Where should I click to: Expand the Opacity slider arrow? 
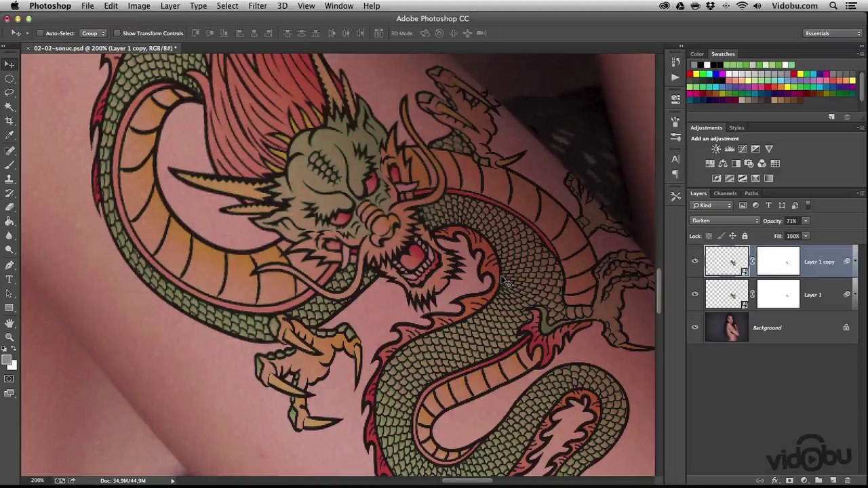tap(806, 221)
